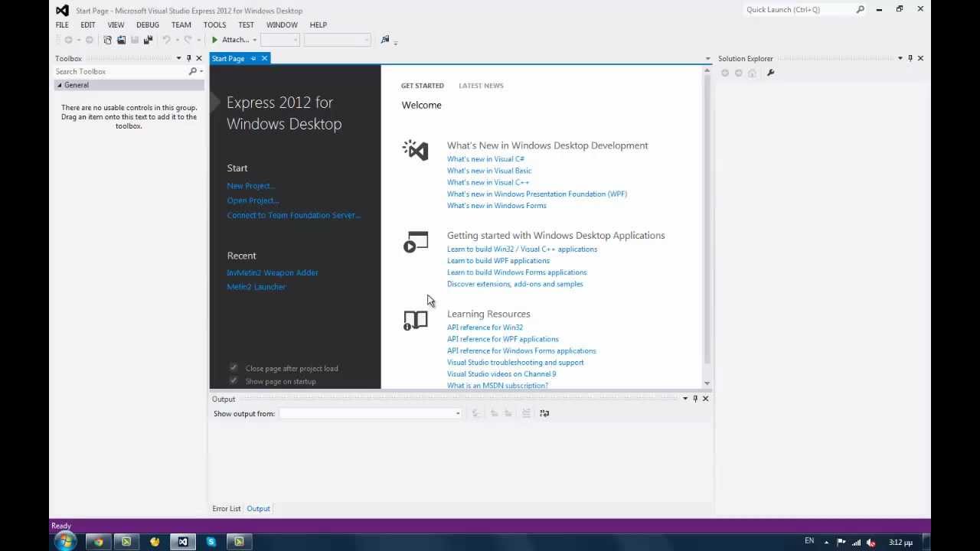
Task: Click the Visual Studio logo in title bar
Action: [62, 11]
